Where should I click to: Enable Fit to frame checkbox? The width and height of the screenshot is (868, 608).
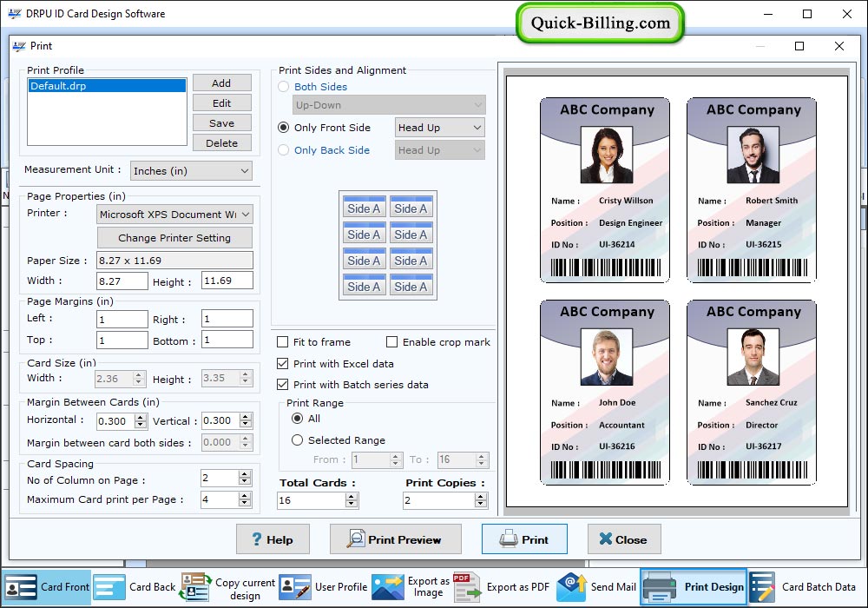282,342
